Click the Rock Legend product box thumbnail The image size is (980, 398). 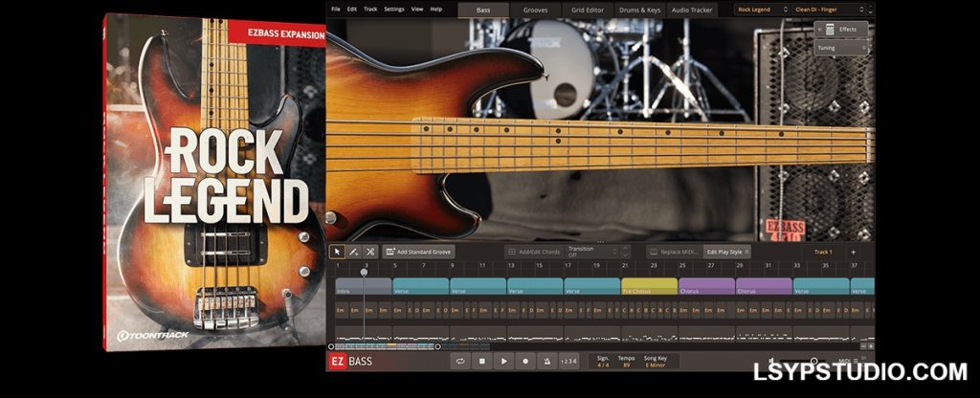coord(214,183)
